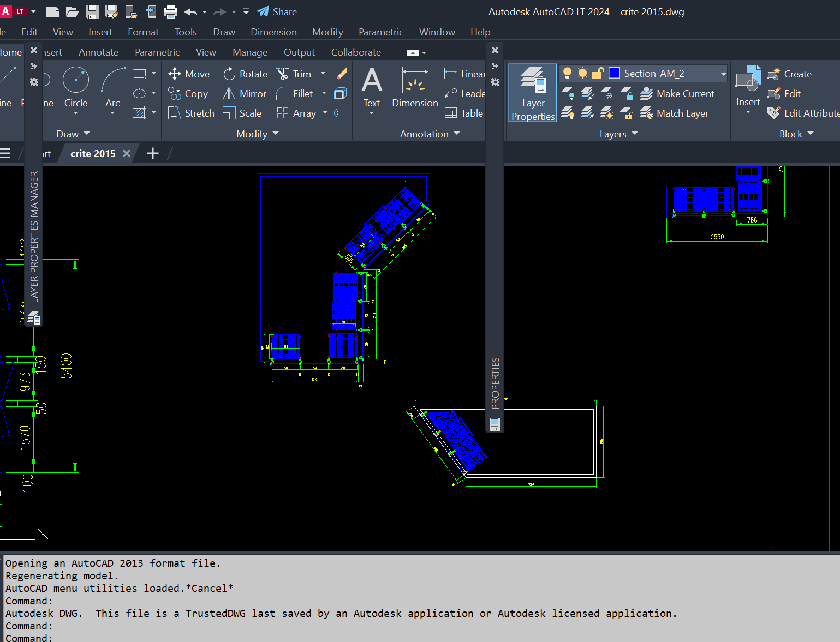The image size is (840, 642).
Task: Open the Format menu
Action: coord(142,32)
